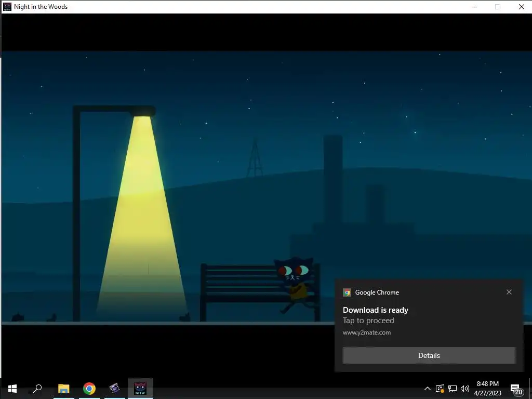Open the clock showing 8:48 PM

point(487,384)
